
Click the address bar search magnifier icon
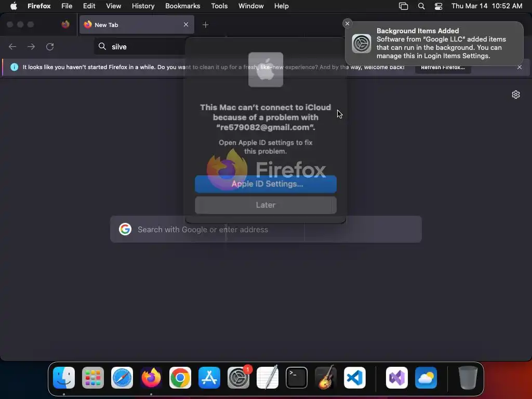coord(102,46)
